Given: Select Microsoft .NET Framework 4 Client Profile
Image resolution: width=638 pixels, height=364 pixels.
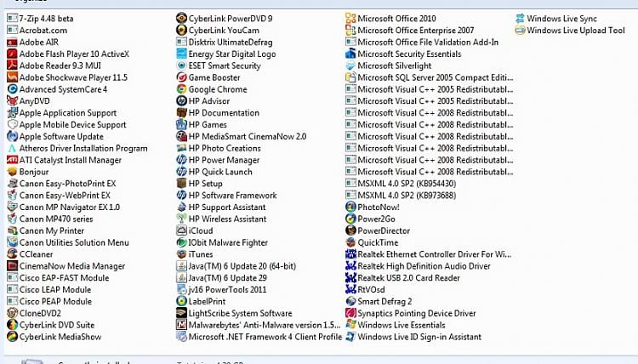Looking at the screenshot, I should click(259, 337).
